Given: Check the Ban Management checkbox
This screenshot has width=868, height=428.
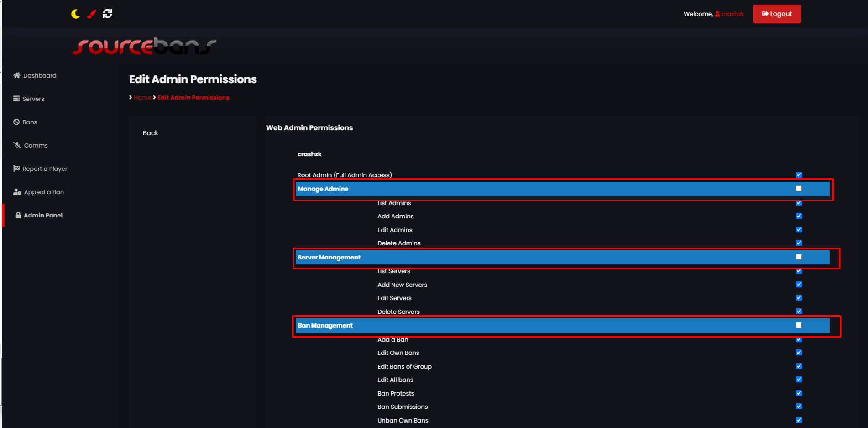Looking at the screenshot, I should pyautogui.click(x=799, y=325).
